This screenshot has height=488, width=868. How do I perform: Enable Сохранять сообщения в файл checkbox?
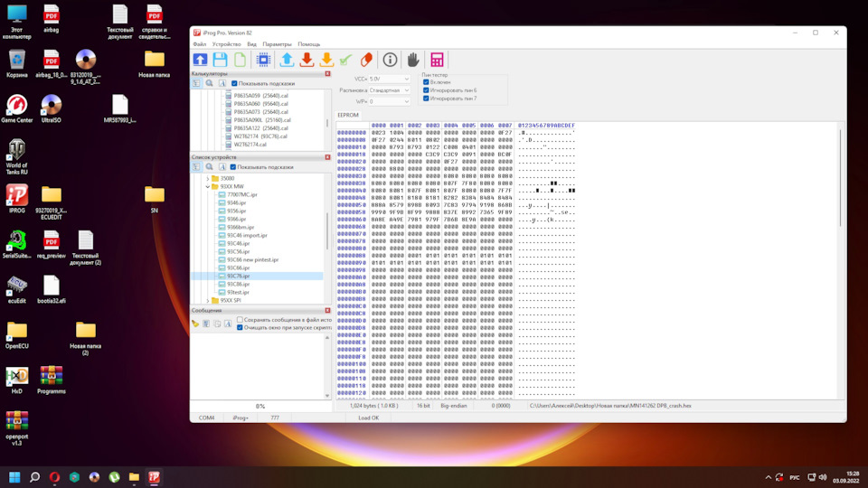(240, 320)
